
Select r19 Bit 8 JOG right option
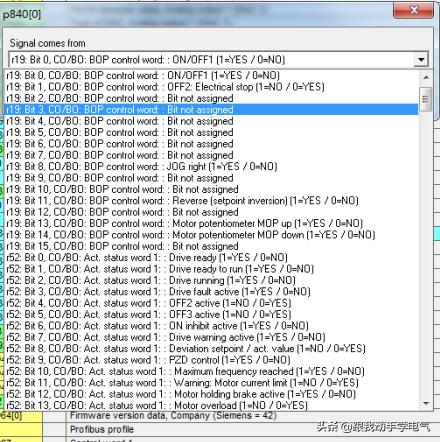pyautogui.click(x=211, y=166)
